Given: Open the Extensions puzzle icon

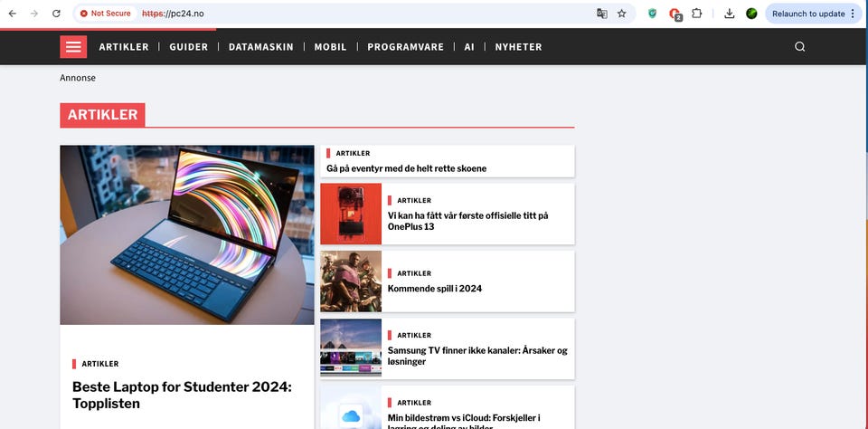Looking at the screenshot, I should [x=696, y=14].
